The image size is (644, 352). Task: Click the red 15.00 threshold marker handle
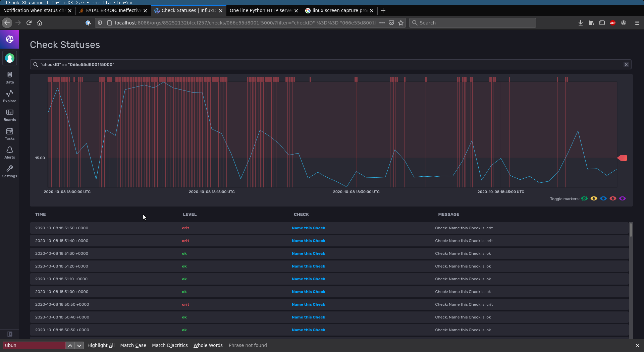coord(622,158)
